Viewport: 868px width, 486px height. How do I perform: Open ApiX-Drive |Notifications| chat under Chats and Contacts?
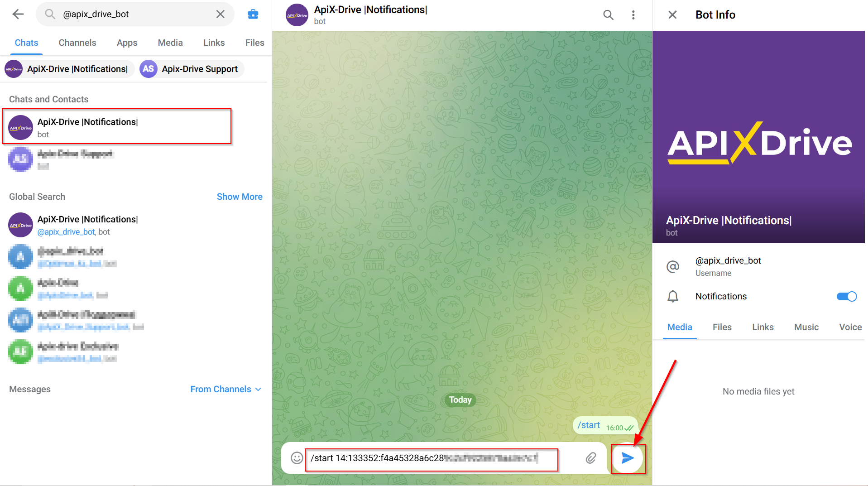point(117,127)
